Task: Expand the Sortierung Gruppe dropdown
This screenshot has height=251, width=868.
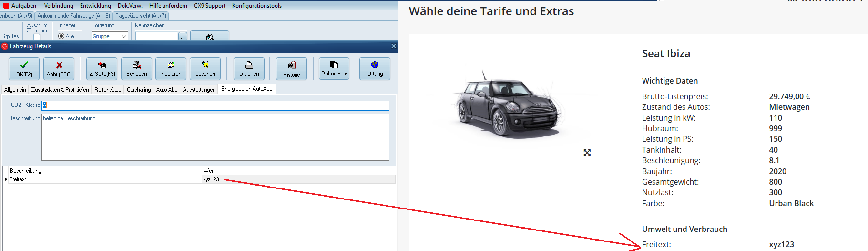Action: tap(123, 36)
